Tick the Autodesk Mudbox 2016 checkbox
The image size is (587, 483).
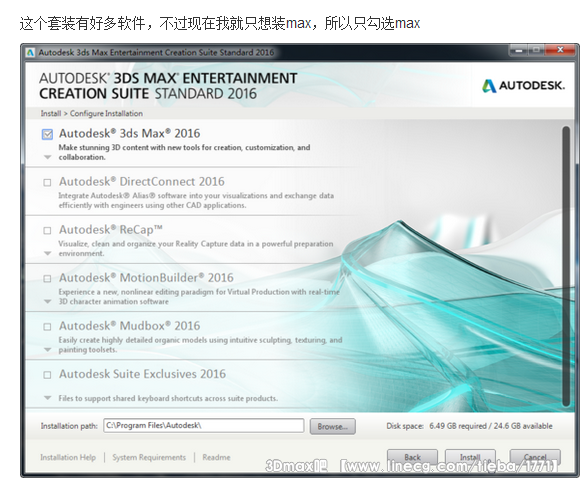(47, 327)
